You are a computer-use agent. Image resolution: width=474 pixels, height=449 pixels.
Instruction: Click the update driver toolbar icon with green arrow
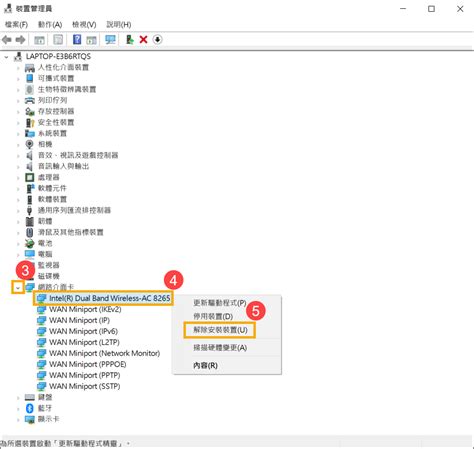[x=129, y=40]
